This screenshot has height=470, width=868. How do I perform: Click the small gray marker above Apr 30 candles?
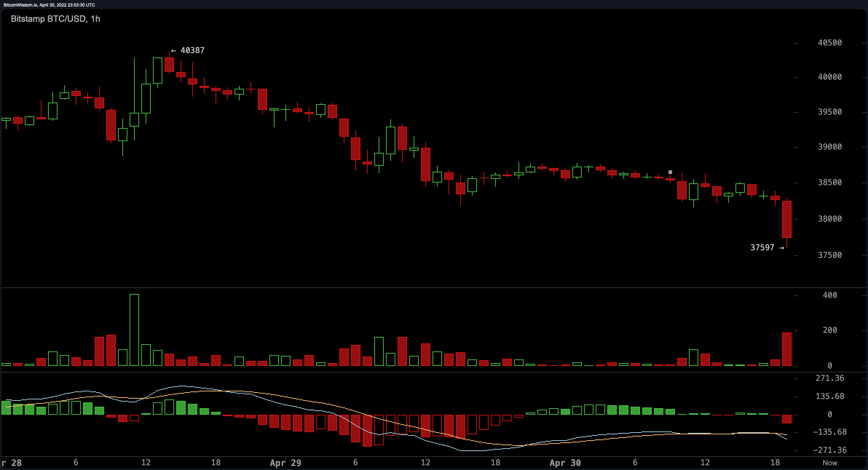(670, 172)
